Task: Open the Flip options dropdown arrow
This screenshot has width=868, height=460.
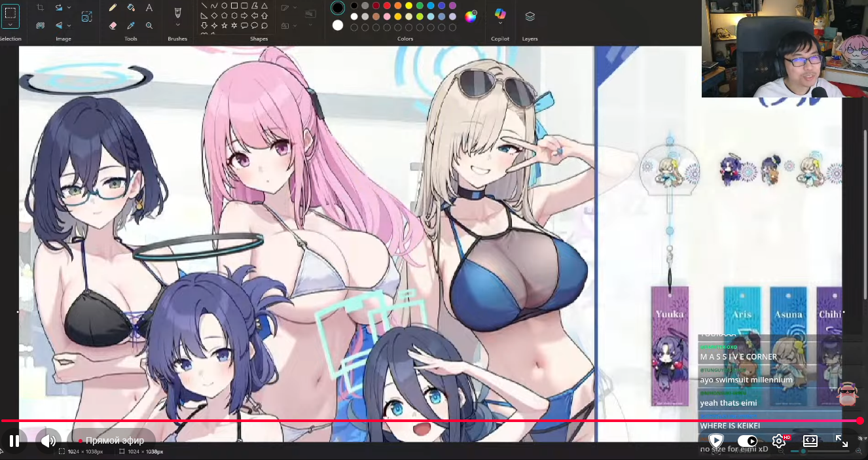Action: pos(69,26)
